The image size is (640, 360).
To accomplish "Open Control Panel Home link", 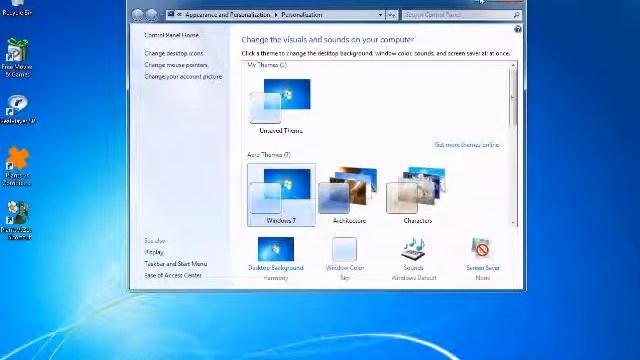I will 171,35.
